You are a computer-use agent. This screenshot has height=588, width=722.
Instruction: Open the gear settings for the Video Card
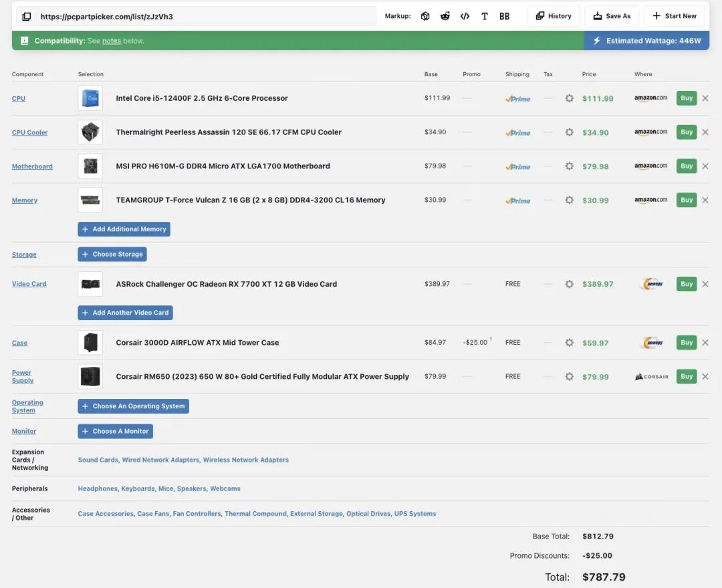point(569,284)
